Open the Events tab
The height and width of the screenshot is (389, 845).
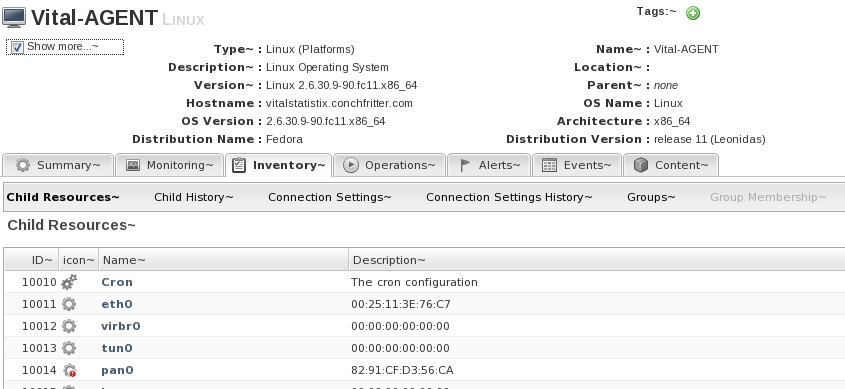(x=577, y=165)
